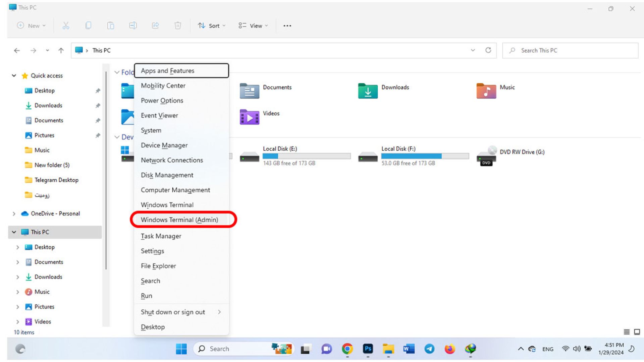Open Google Chrome from taskbar
Viewport: 644px width, 362px height.
[x=347, y=349]
